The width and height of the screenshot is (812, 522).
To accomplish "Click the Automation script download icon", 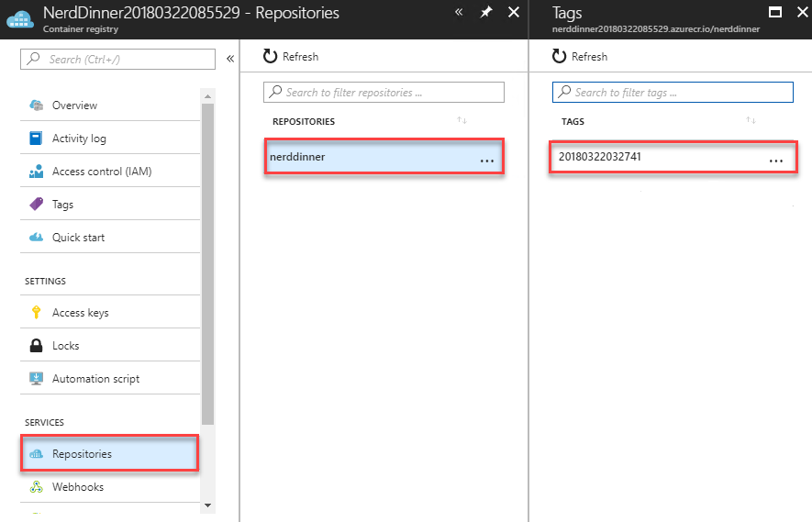I will [37, 379].
